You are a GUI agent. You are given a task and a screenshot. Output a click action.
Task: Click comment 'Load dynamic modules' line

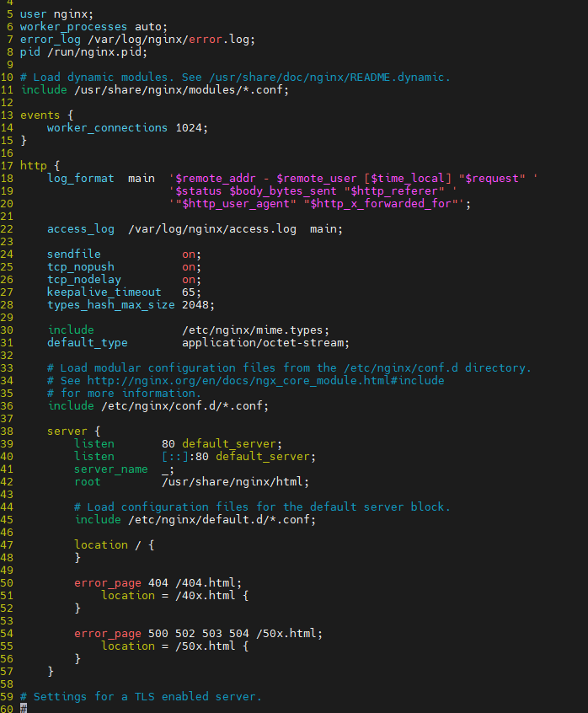click(x=235, y=78)
